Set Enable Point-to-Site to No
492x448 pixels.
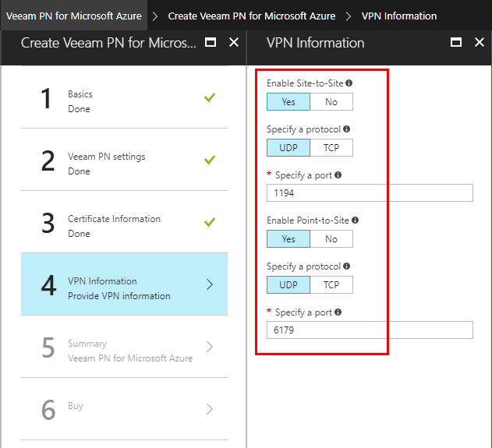pos(331,239)
